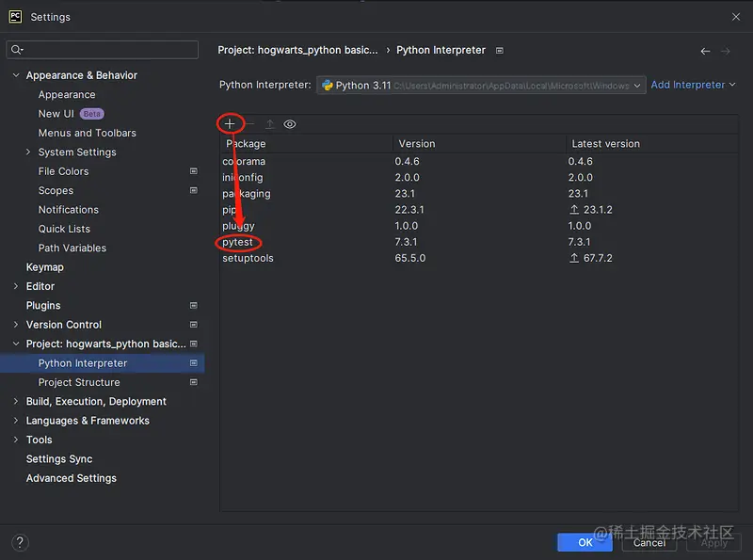Click the upgrade arrow beside setuptools 67.7.2
Viewport: 753px width, 560px height.
(x=574, y=258)
